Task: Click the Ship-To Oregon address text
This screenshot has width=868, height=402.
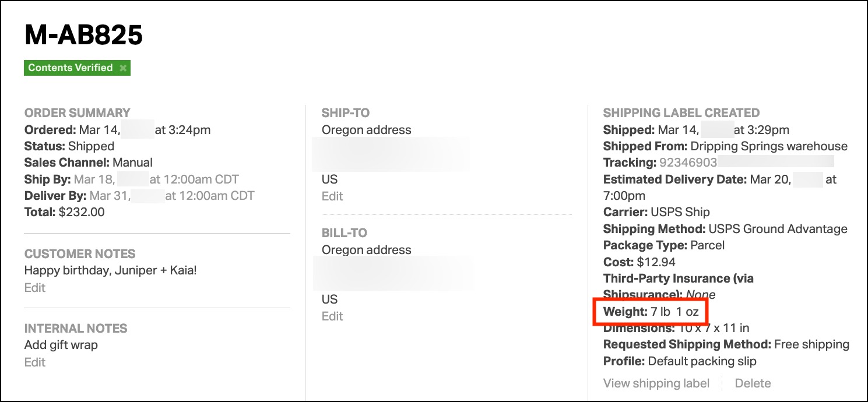Action: 366,129
